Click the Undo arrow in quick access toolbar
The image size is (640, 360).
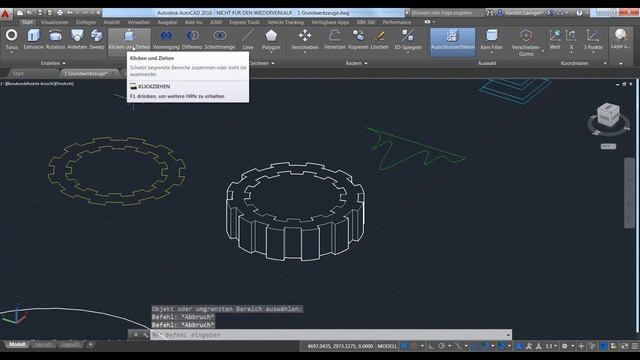pos(70,13)
